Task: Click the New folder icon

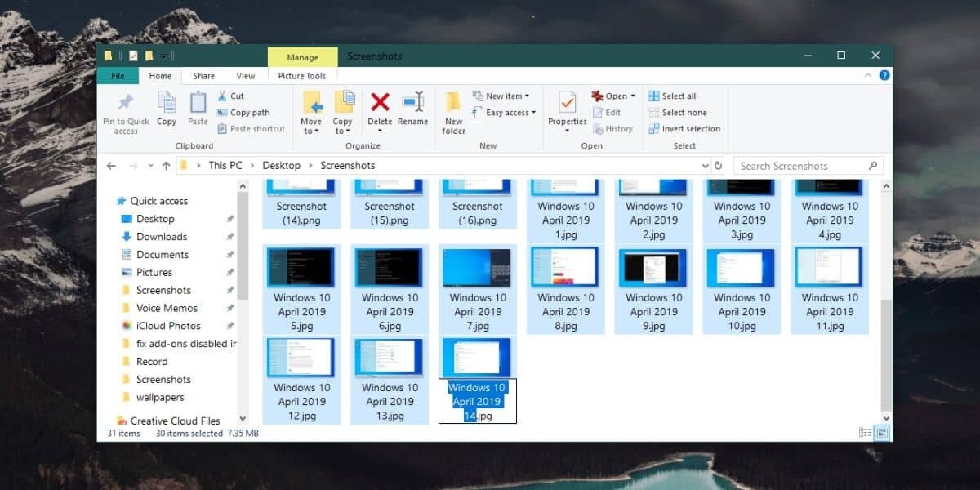Action: click(453, 103)
